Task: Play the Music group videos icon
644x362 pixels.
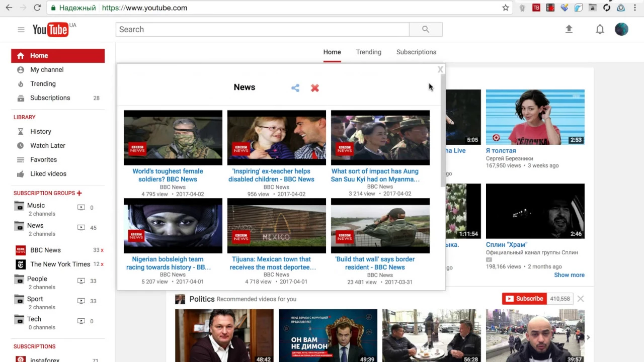Action: click(x=81, y=207)
